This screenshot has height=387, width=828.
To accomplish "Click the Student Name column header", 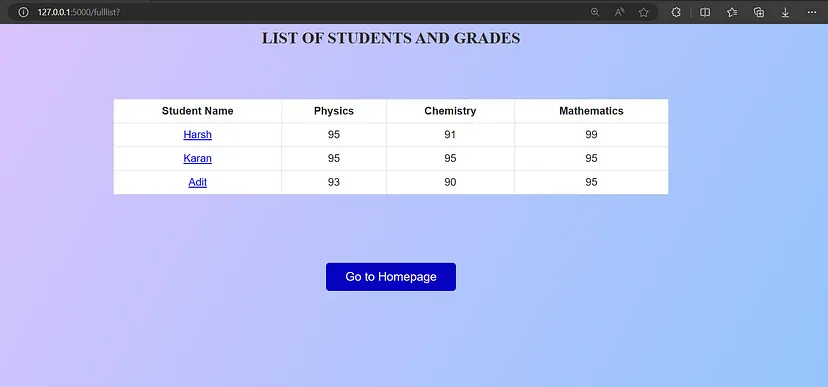I will tap(197, 111).
